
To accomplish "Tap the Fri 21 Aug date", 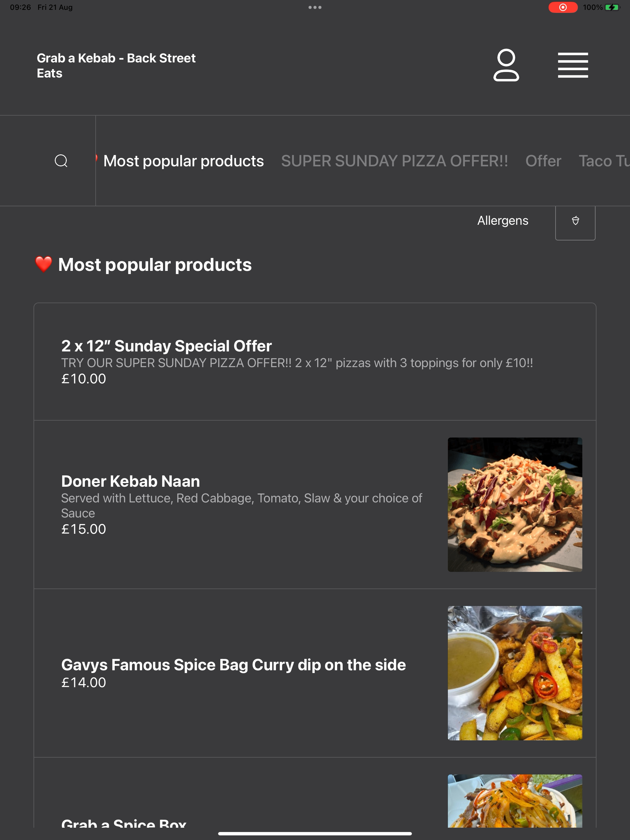I will pyautogui.click(x=55, y=7).
